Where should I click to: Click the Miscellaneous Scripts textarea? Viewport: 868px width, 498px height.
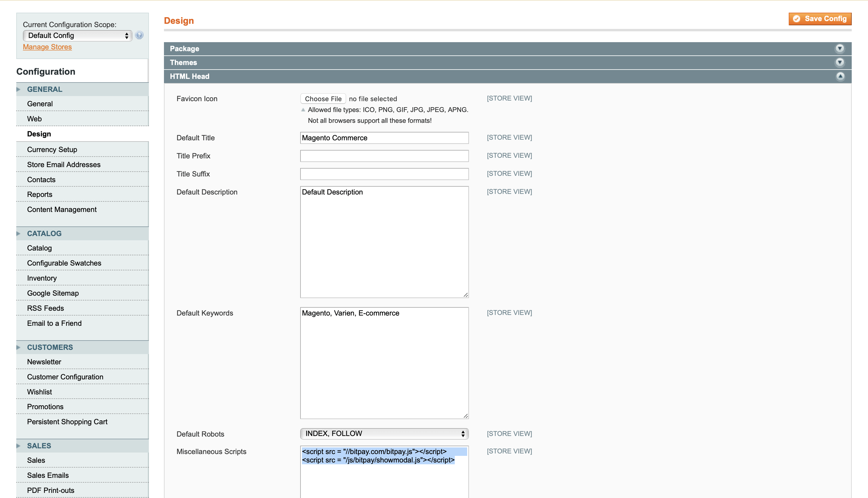coord(384,472)
